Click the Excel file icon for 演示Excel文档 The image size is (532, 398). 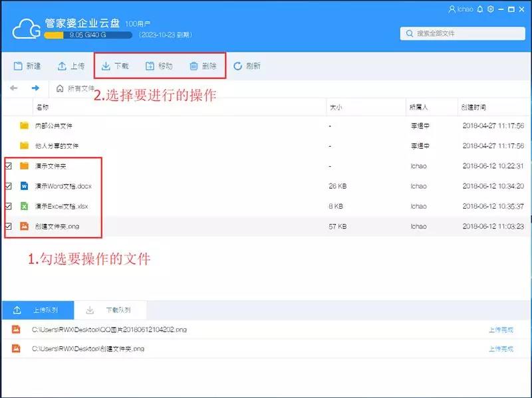24,206
